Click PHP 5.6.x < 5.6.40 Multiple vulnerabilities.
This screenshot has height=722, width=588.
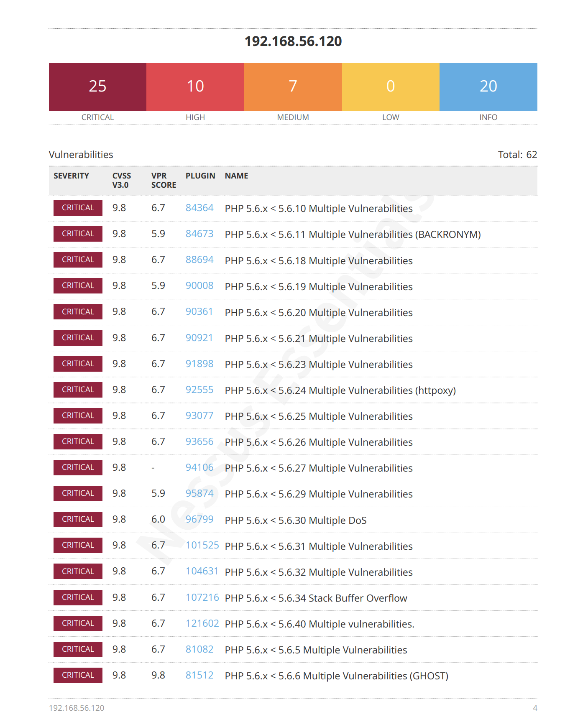click(320, 624)
